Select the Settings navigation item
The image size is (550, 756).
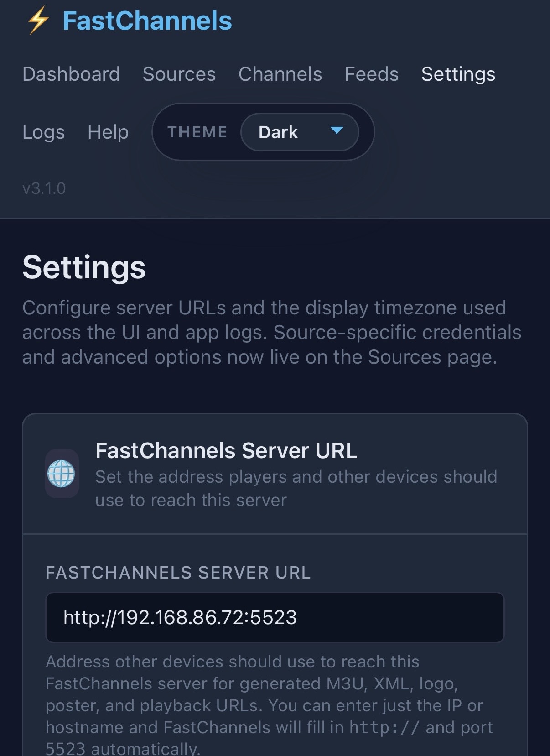(x=458, y=74)
